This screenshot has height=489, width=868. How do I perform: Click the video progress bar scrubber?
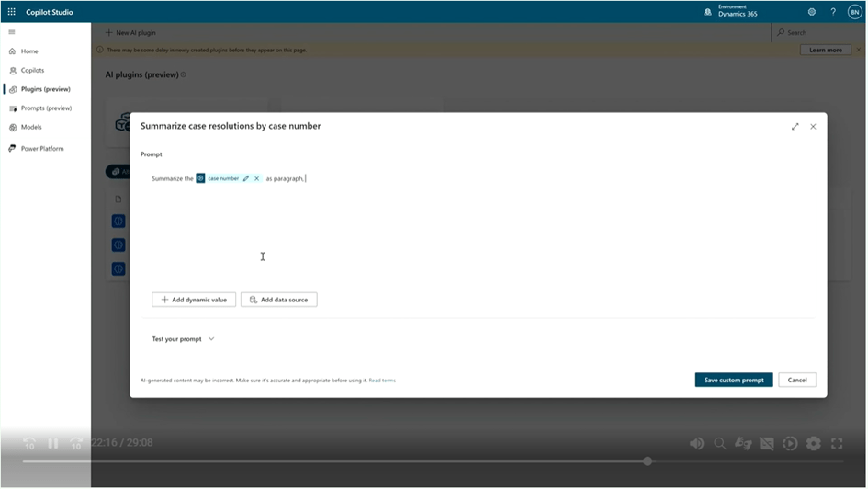(648, 461)
